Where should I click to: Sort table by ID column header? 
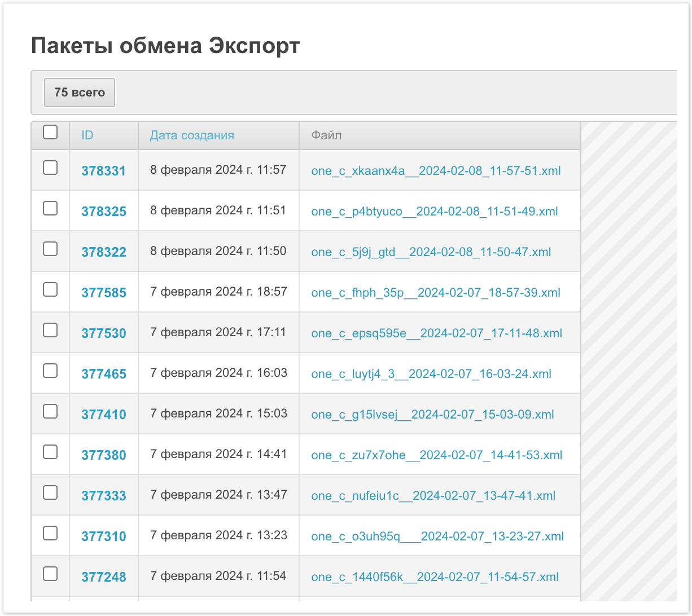click(87, 135)
